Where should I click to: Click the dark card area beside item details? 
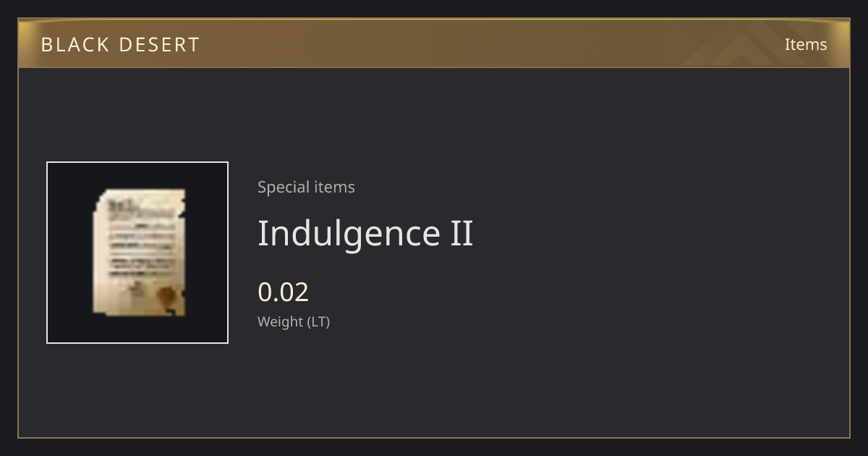pyautogui.click(x=651, y=253)
